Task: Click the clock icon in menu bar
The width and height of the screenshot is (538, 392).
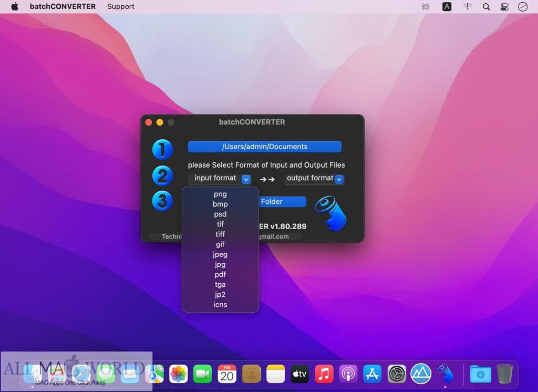Action: (523, 6)
